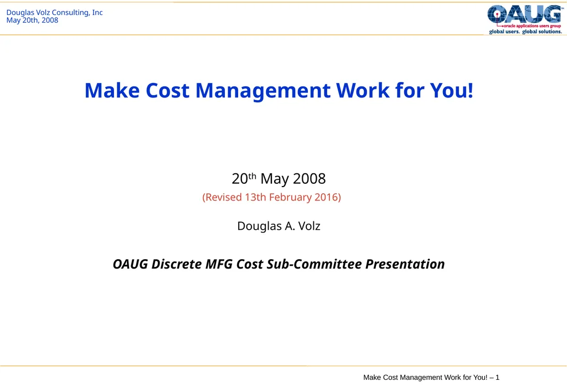Screen dimensions: 567x392
Task: Click the footer 'Make Cost Management Work for You! – 1'
Action: click(431, 377)
